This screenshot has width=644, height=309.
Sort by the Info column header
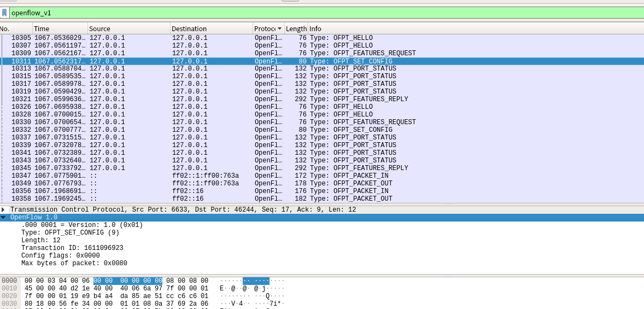(476, 29)
